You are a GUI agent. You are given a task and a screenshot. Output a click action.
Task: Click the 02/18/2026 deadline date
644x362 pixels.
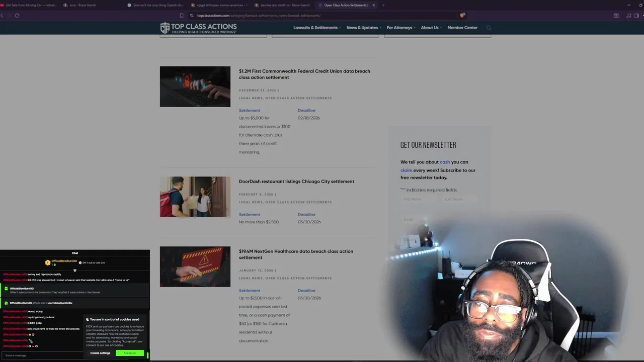click(308, 118)
